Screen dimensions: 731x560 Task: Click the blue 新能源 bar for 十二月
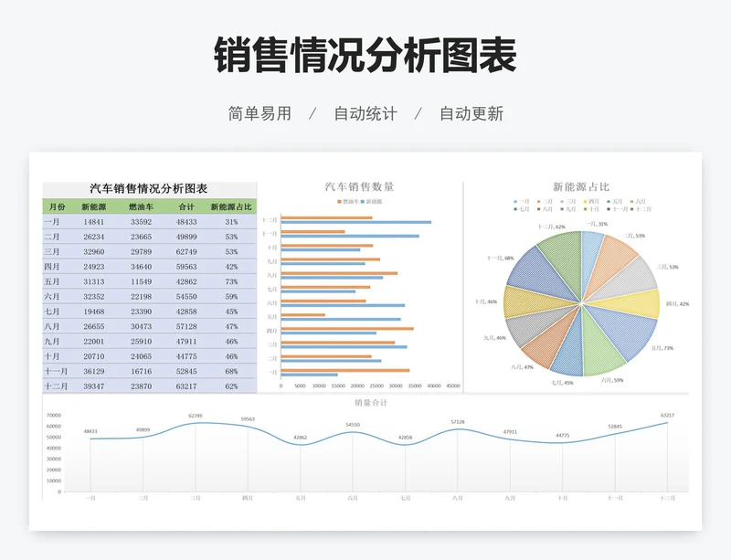[356, 222]
